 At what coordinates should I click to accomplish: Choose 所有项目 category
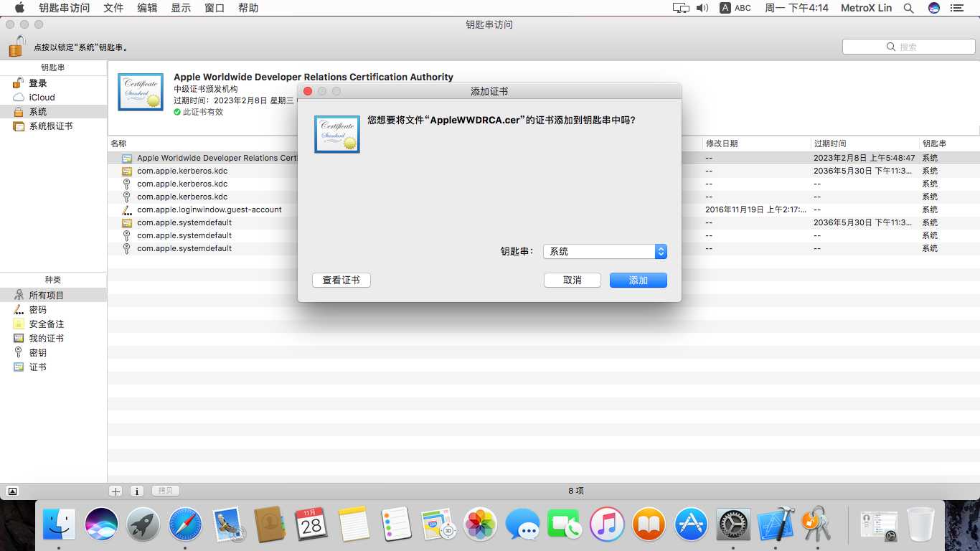tap(54, 296)
